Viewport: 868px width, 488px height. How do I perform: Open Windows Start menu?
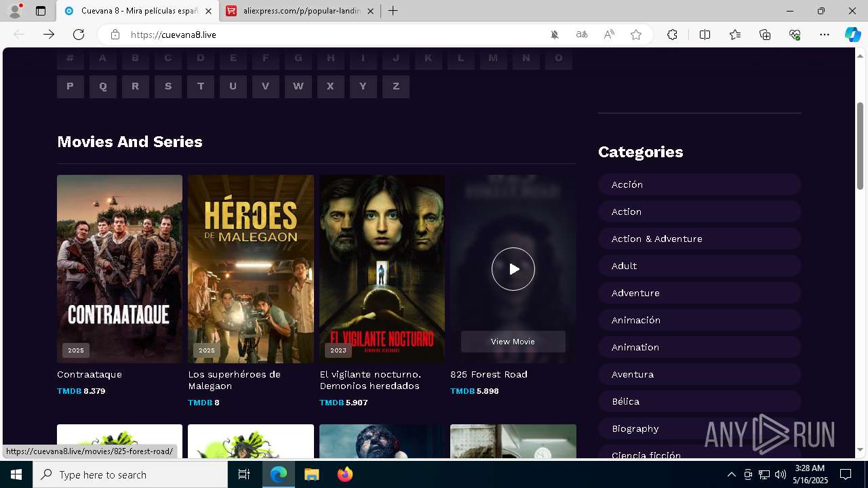tap(16, 474)
